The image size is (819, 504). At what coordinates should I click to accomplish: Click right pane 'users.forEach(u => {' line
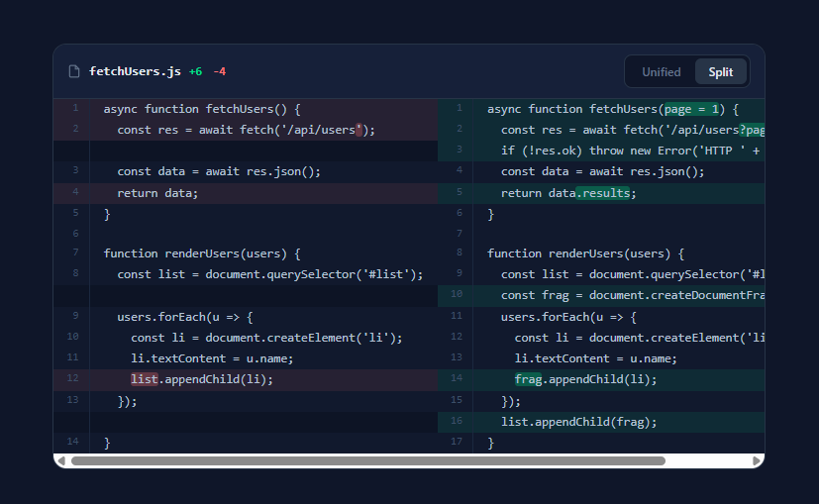coord(601,317)
